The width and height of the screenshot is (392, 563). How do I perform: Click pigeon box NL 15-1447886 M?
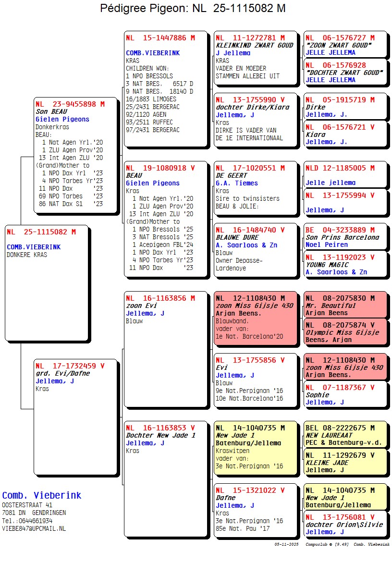pos(166,88)
